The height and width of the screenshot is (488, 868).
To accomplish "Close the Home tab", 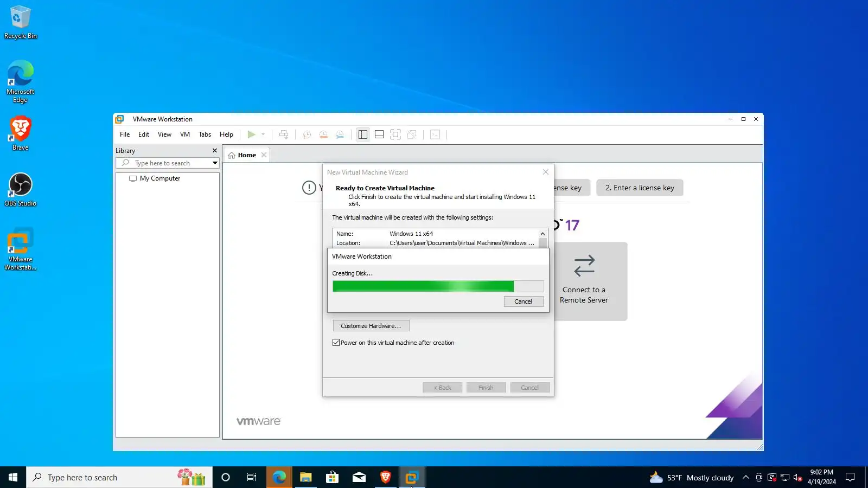I will coord(264,155).
